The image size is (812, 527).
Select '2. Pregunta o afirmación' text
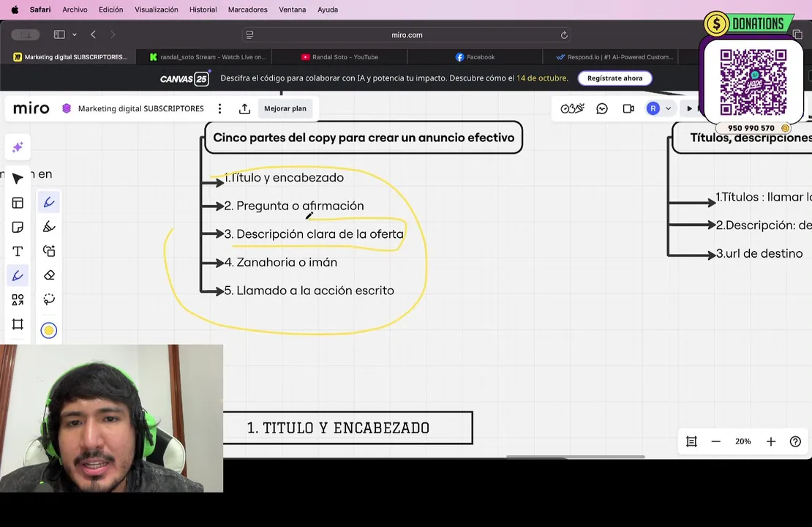coord(293,206)
